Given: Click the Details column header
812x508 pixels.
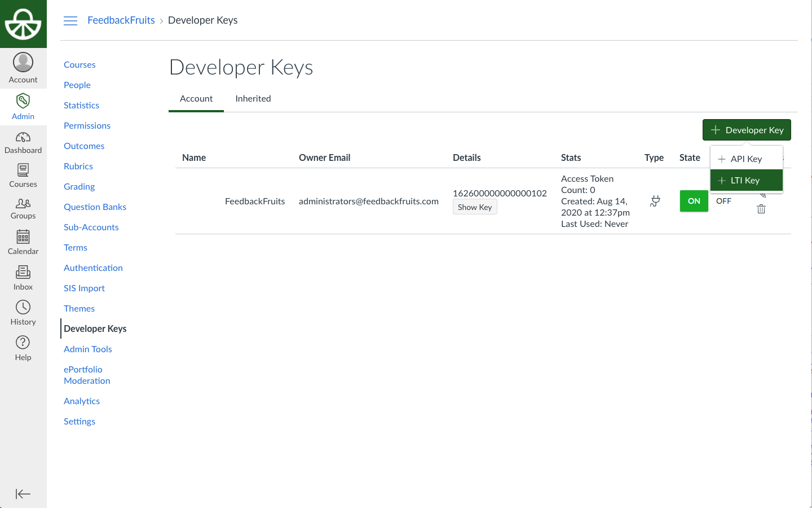Looking at the screenshot, I should click(467, 158).
